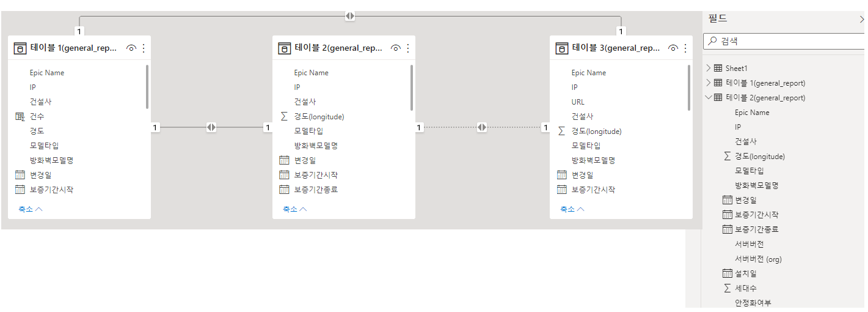The height and width of the screenshot is (312, 868).
Task: Collapse the 필드 pane with the arrow
Action: [862, 19]
